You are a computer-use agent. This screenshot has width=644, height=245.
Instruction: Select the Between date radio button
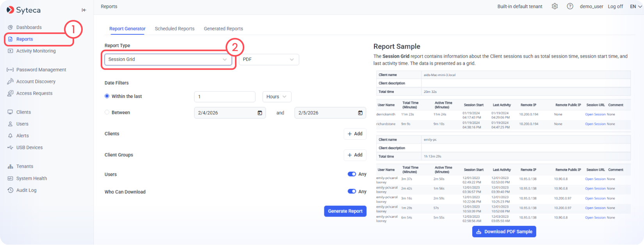pyautogui.click(x=107, y=112)
